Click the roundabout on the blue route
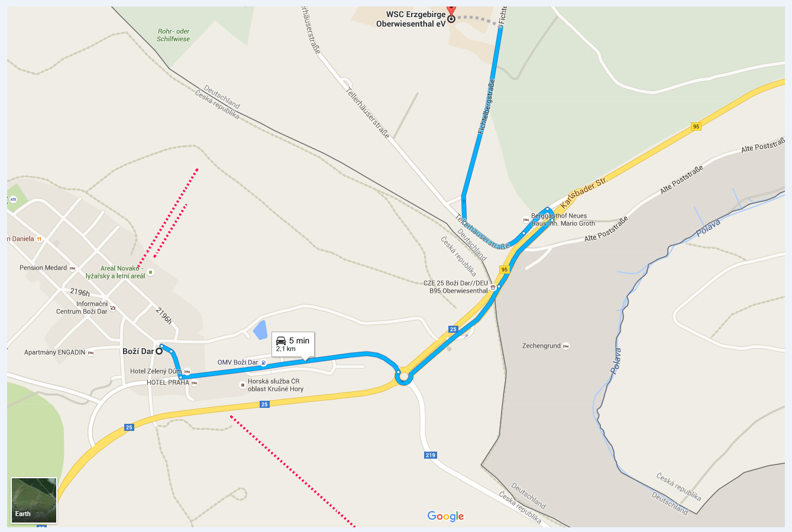792x532 pixels. point(403,376)
